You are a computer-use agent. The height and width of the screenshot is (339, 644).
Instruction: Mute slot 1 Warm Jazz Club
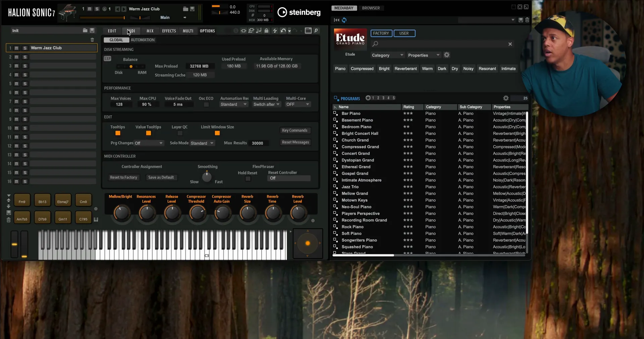[x=16, y=48]
